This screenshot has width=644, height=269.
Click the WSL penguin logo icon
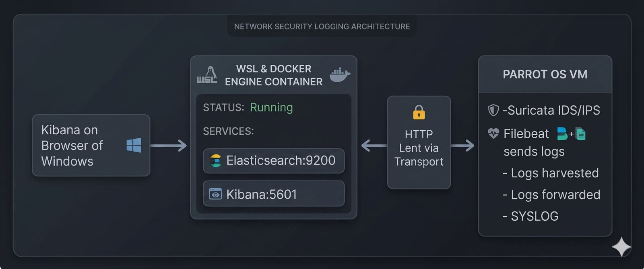click(207, 75)
